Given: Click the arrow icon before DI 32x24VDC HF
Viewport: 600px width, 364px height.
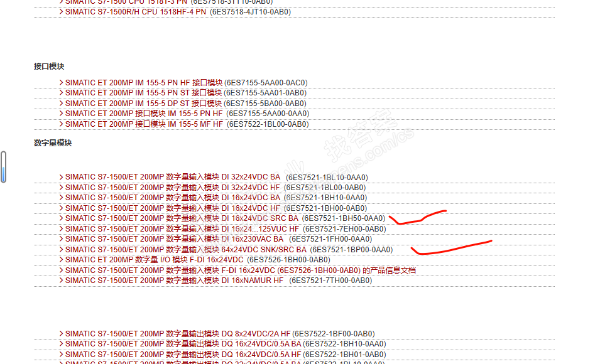Looking at the screenshot, I should pyautogui.click(x=61, y=188).
